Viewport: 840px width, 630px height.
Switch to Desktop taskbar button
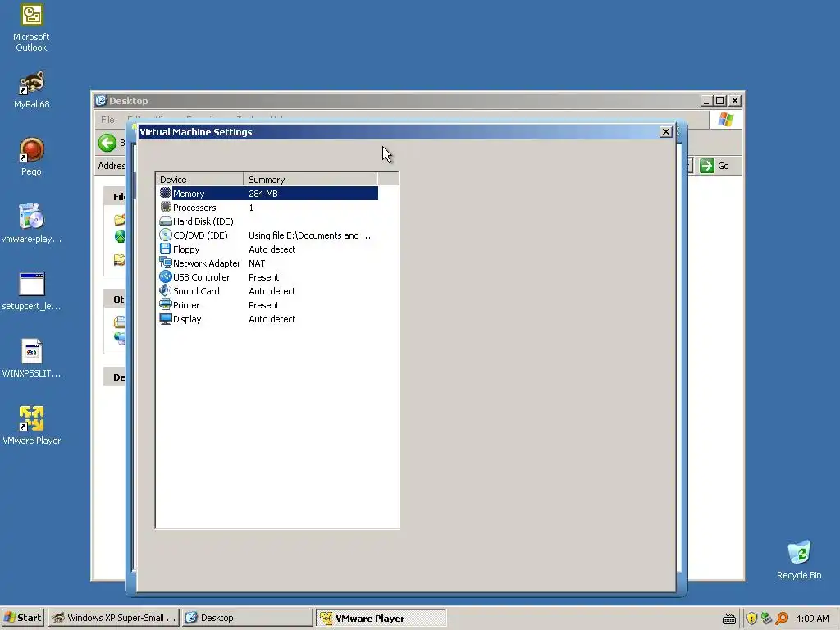[x=247, y=618]
